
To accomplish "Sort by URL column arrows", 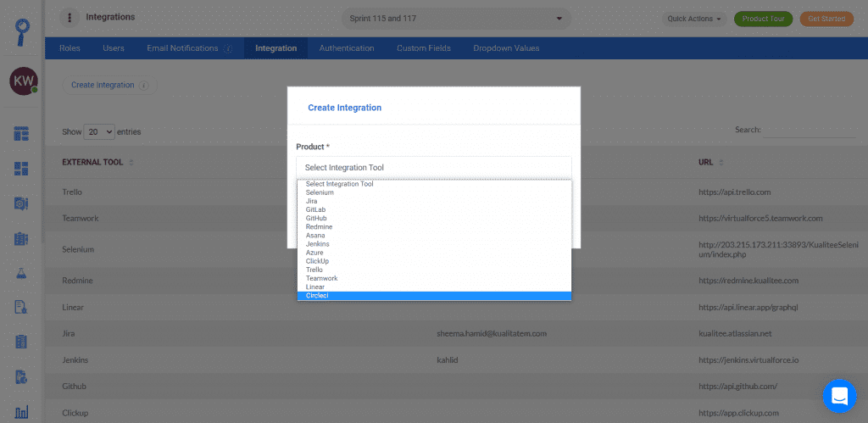I will coord(721,163).
